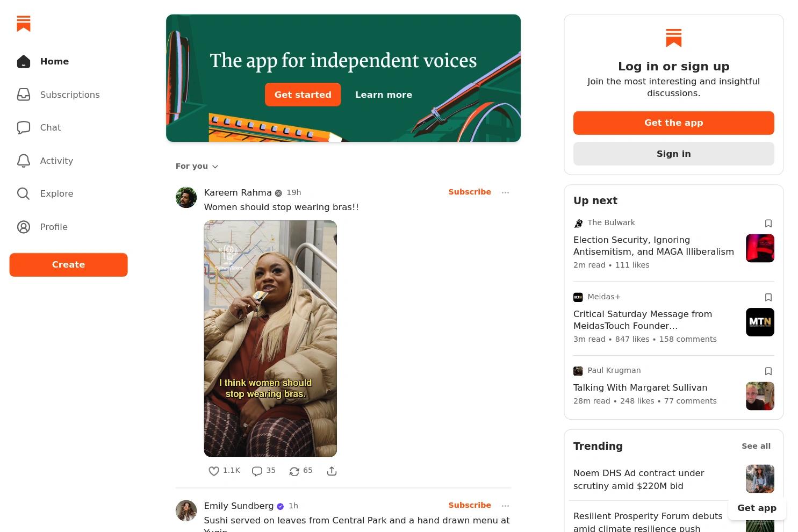Bookmark Paul Krugman's Margaret Sullivan talk

click(768, 371)
